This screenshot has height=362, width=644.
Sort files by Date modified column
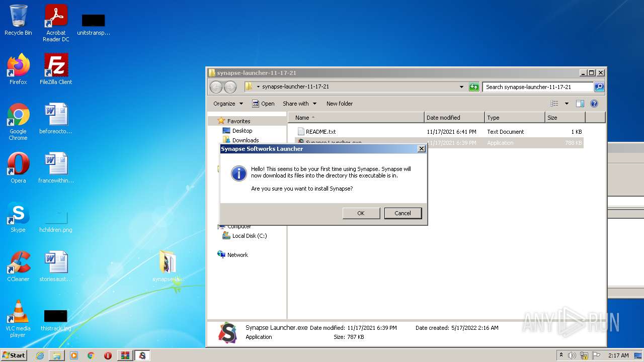pos(454,118)
